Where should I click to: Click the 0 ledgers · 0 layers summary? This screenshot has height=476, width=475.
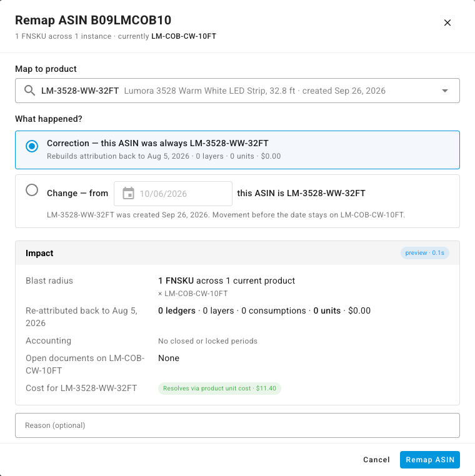tap(264, 310)
